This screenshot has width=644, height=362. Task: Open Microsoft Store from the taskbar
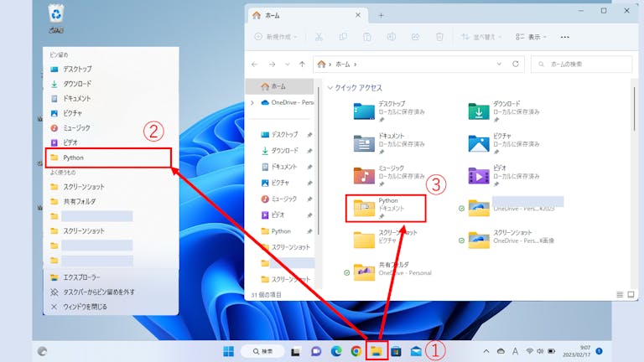click(396, 351)
